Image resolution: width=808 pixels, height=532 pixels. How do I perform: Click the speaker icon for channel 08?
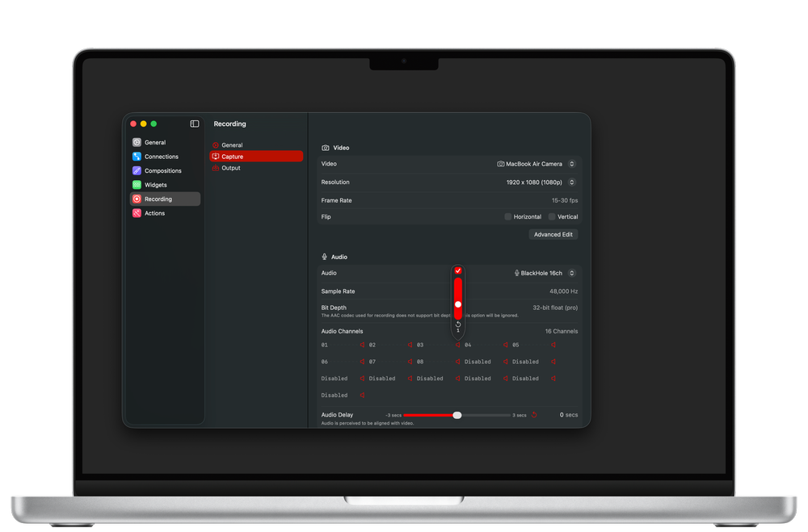(x=457, y=362)
